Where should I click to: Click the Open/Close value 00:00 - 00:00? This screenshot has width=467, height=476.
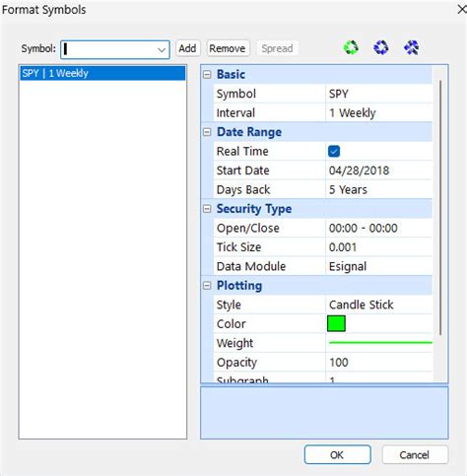(x=363, y=228)
